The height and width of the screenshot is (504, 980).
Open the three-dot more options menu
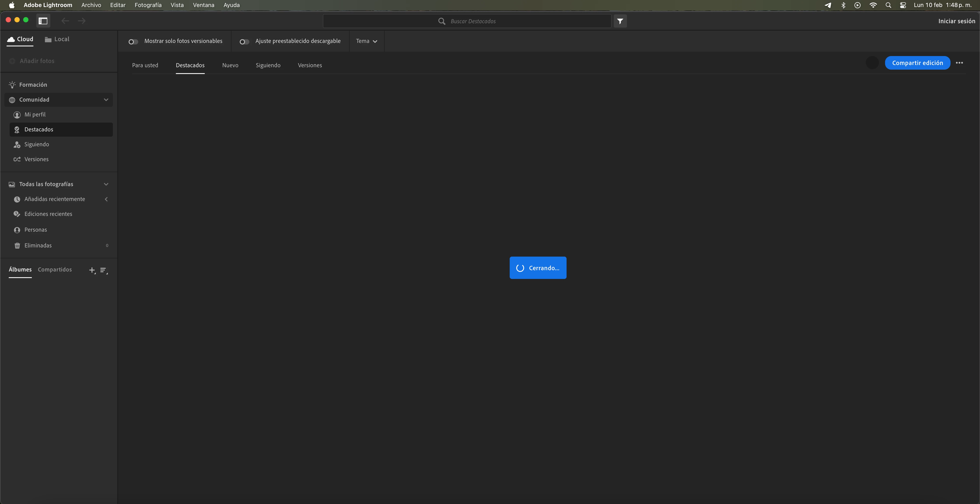[x=959, y=63]
